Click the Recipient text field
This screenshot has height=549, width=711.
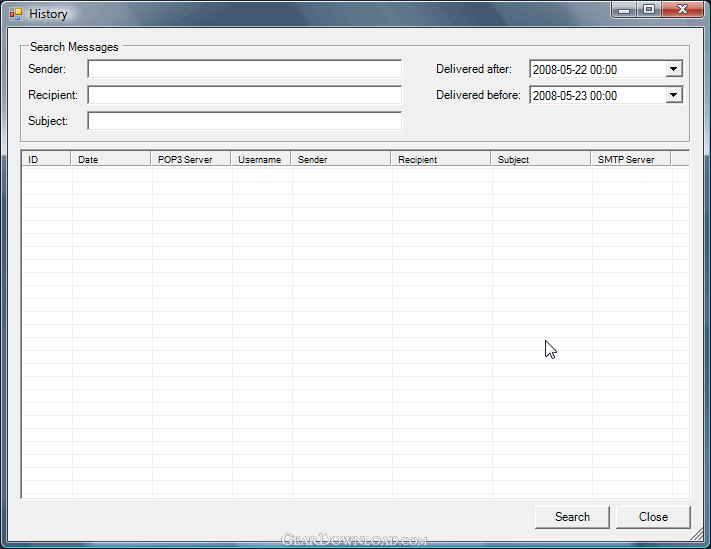(244, 95)
